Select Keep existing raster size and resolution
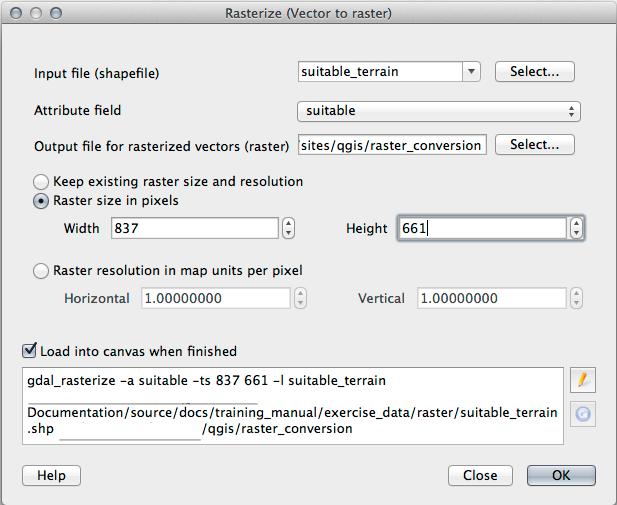This screenshot has width=617, height=505. [41, 182]
